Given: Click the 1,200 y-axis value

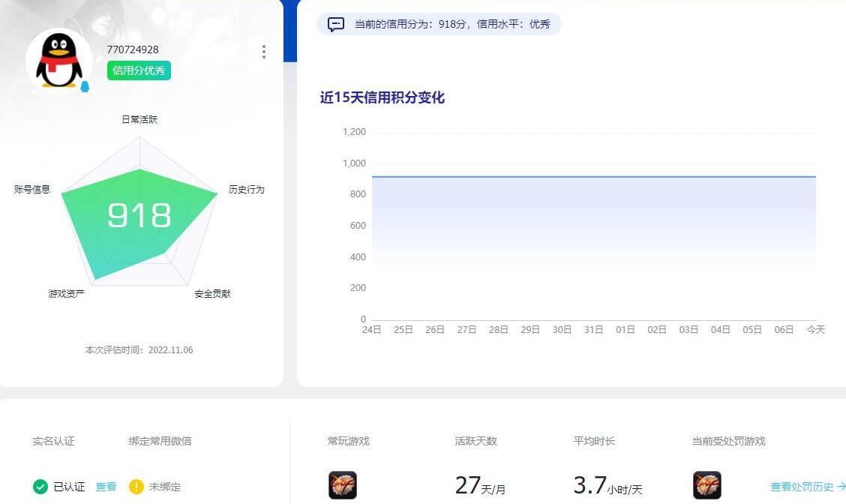Looking at the screenshot, I should [x=355, y=132].
